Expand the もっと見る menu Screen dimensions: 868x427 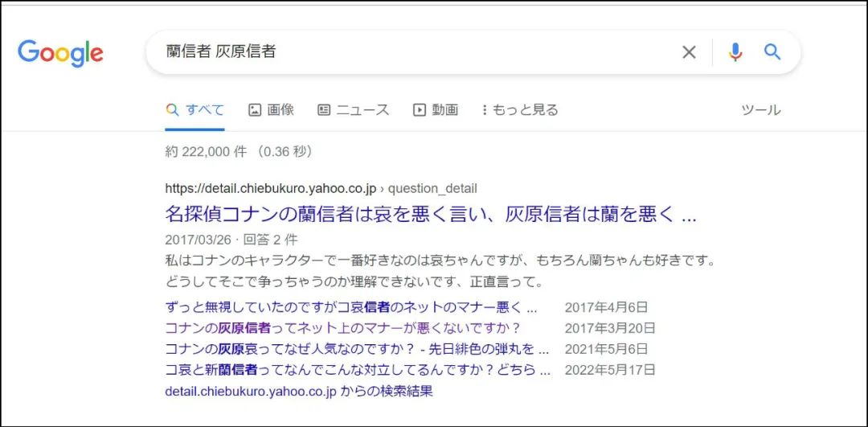[x=525, y=109]
